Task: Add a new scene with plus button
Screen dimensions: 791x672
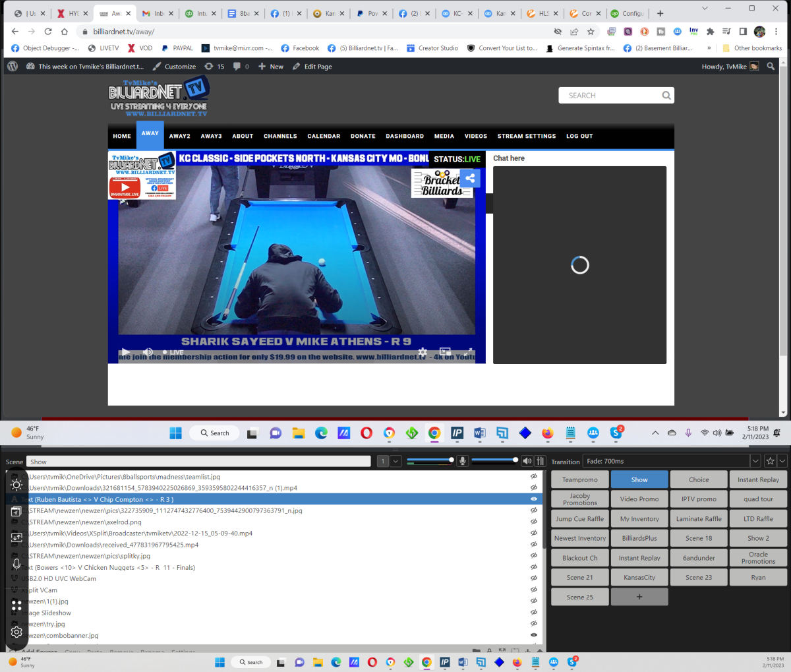Action: [639, 597]
